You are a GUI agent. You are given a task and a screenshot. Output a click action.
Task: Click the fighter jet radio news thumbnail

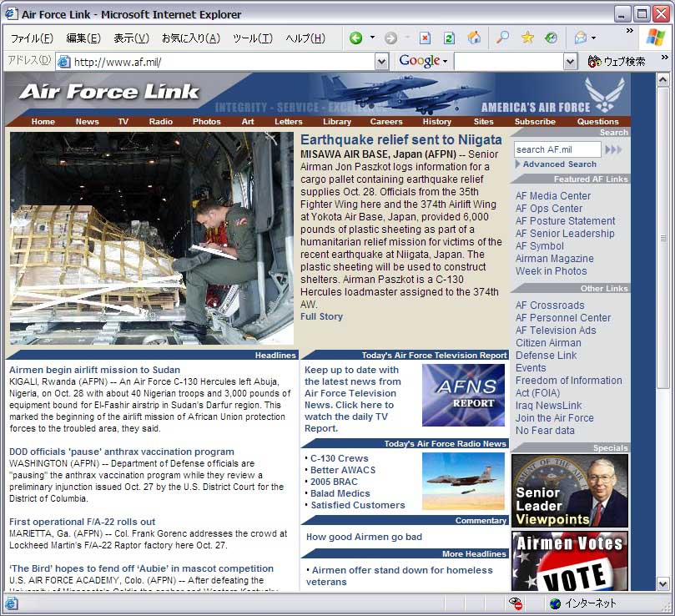tap(463, 481)
